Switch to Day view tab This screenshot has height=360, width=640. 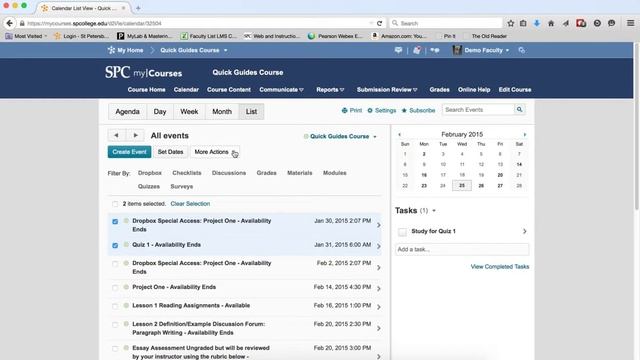click(160, 111)
